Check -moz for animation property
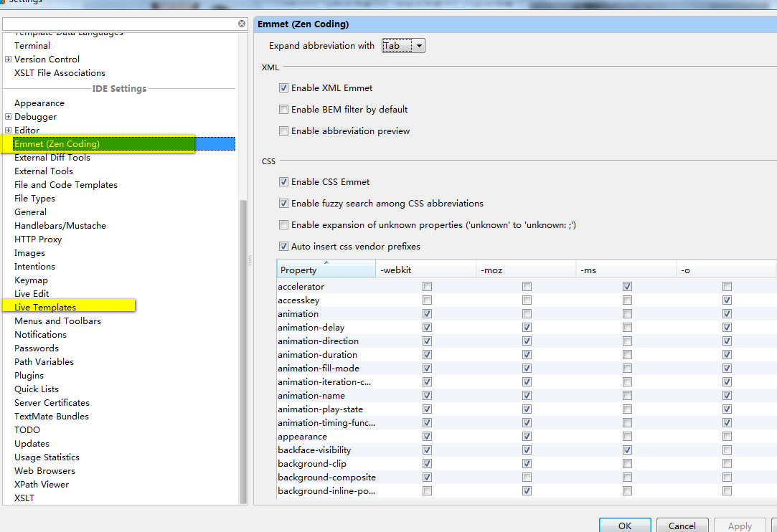777x532 pixels. pos(527,313)
